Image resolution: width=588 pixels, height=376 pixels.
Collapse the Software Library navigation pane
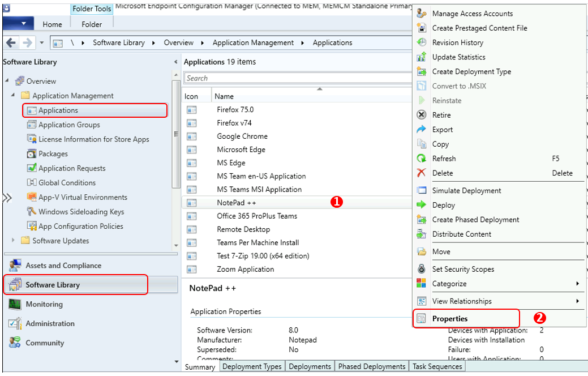click(176, 62)
